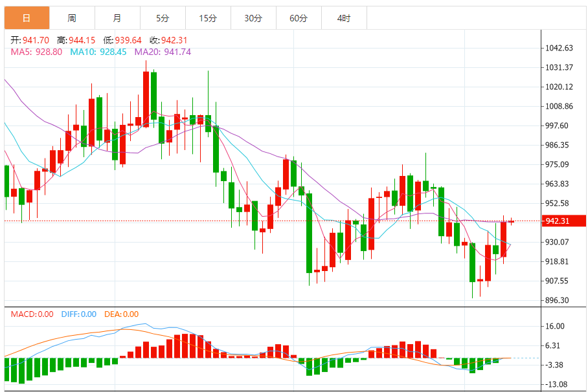
Task: Click the 896.30 price axis label
Action: 557,301
